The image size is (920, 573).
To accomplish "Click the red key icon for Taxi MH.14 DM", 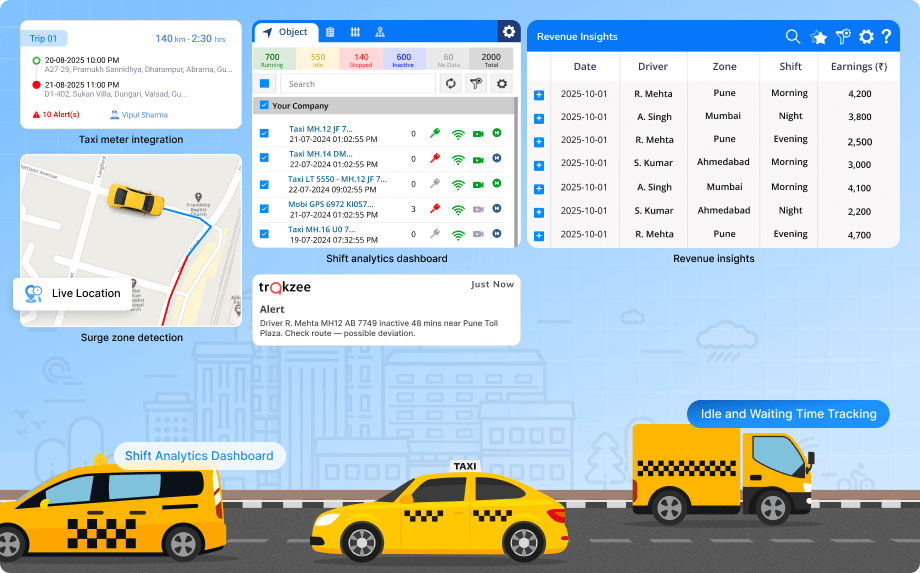I will (435, 158).
